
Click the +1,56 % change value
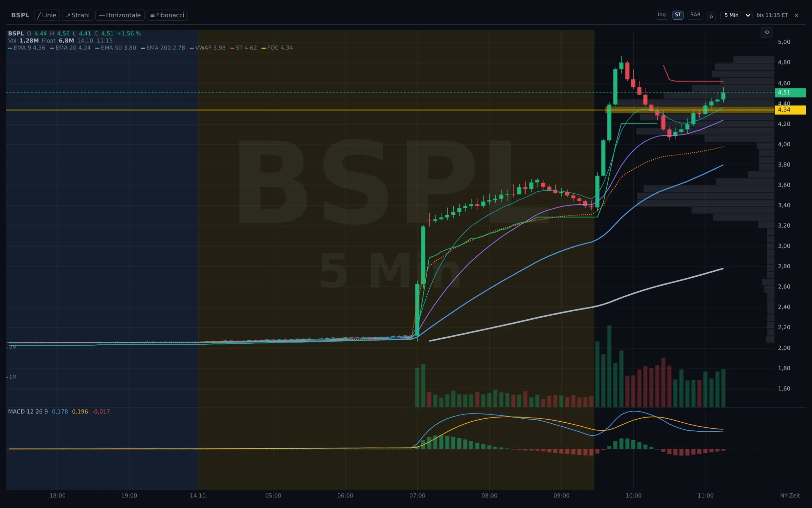[129, 34]
